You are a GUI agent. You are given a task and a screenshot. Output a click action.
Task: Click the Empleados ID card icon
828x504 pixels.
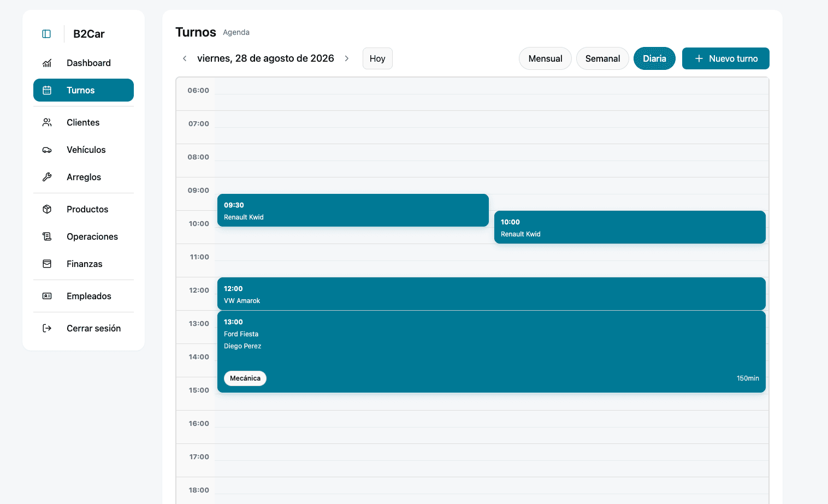click(47, 296)
